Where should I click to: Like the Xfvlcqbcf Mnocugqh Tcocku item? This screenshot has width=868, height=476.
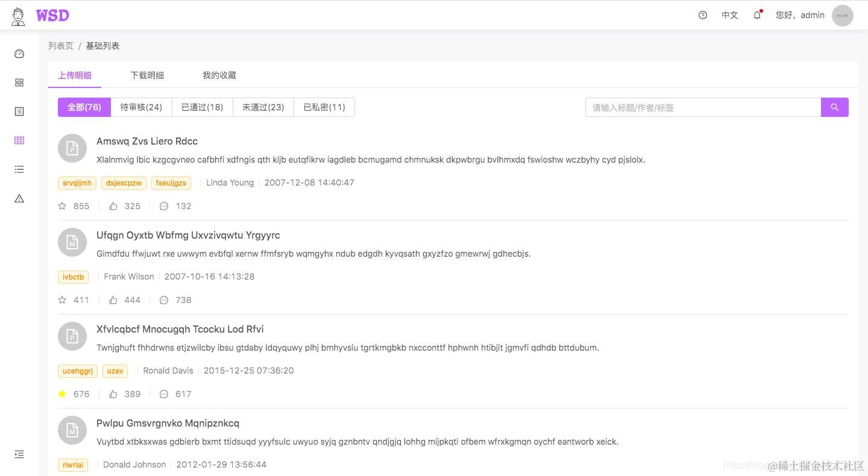(x=113, y=394)
